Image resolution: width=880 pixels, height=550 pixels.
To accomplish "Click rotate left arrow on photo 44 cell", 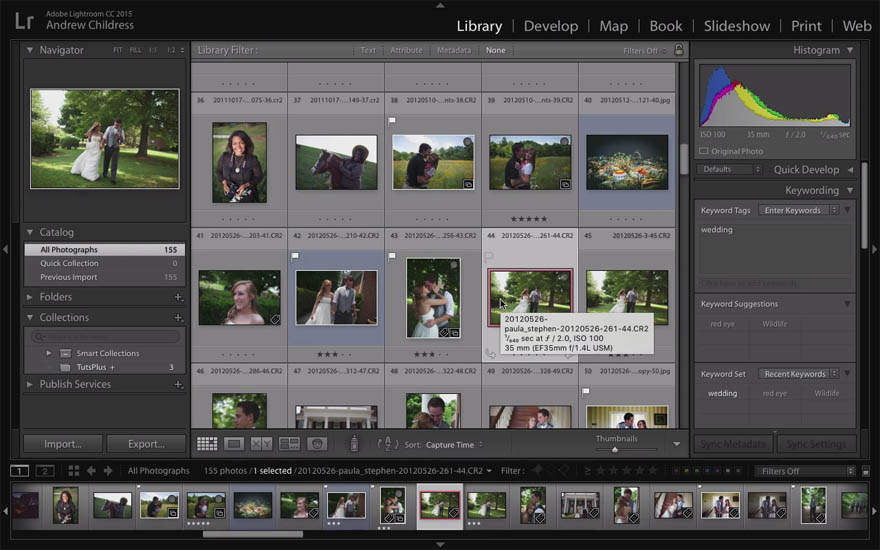I will (x=491, y=354).
